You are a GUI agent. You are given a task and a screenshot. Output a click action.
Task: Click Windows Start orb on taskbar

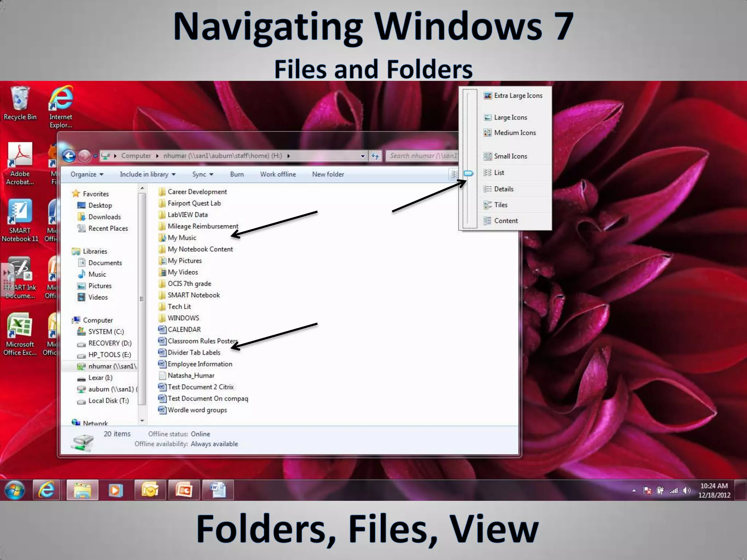coord(15,490)
